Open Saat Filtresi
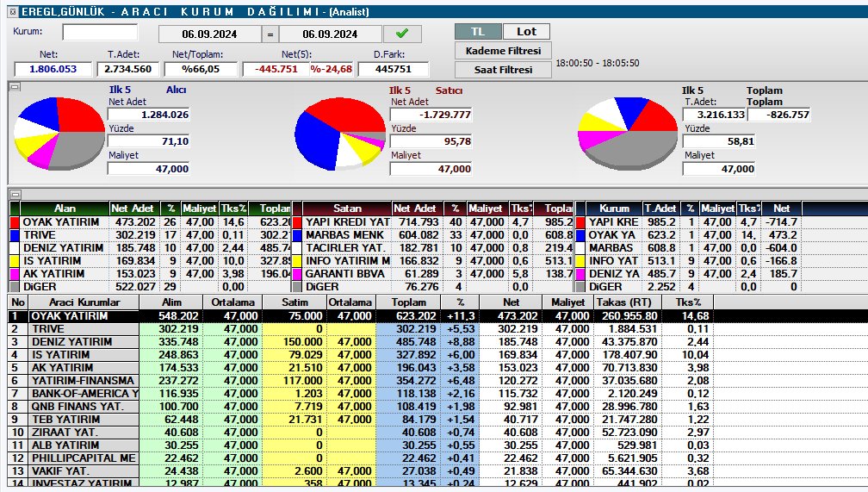Viewport: 868px width, 492px height. click(x=503, y=70)
